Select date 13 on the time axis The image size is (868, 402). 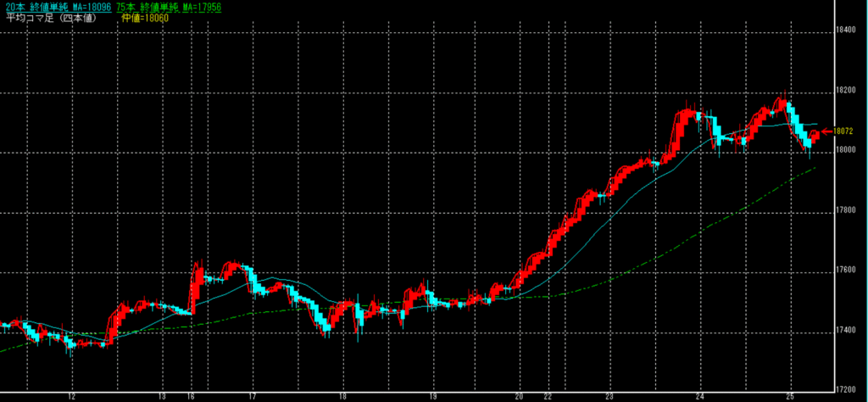coord(161,396)
